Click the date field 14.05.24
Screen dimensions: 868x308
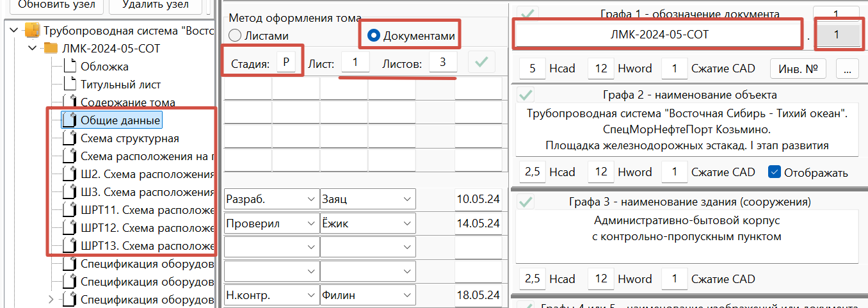point(478,223)
